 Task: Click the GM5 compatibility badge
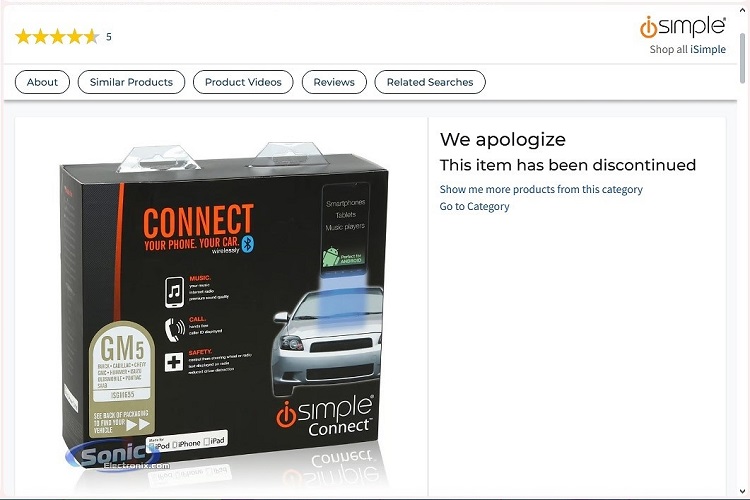122,379
